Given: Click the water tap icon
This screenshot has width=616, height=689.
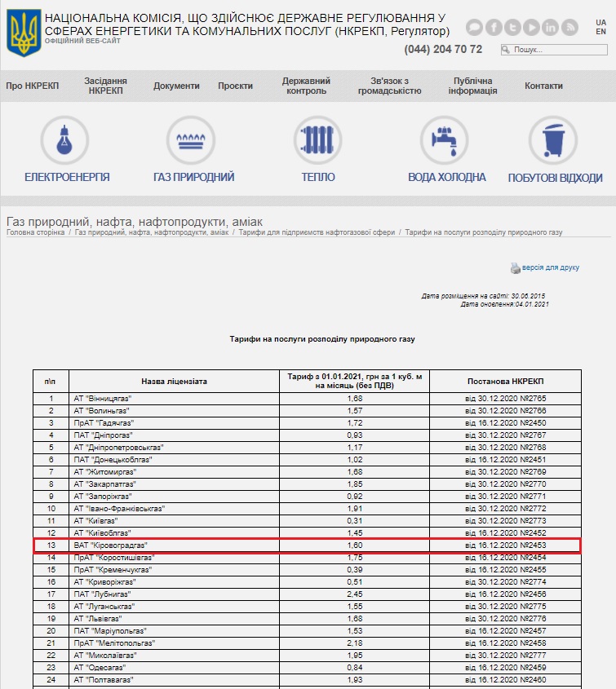Looking at the screenshot, I should pos(444,140).
